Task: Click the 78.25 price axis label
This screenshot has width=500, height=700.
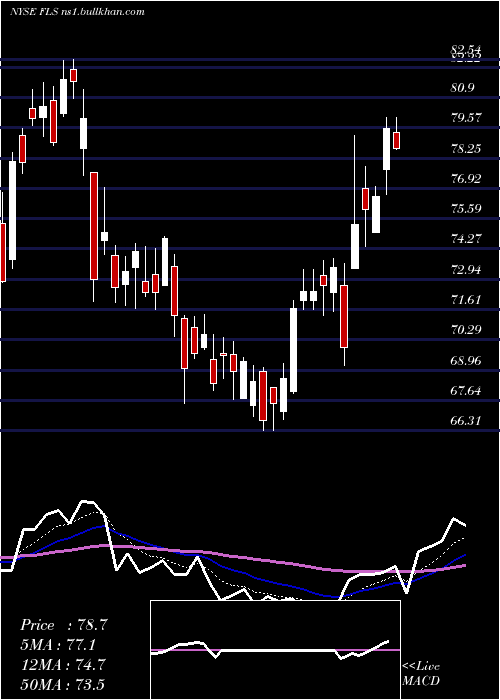Action: click(x=466, y=148)
